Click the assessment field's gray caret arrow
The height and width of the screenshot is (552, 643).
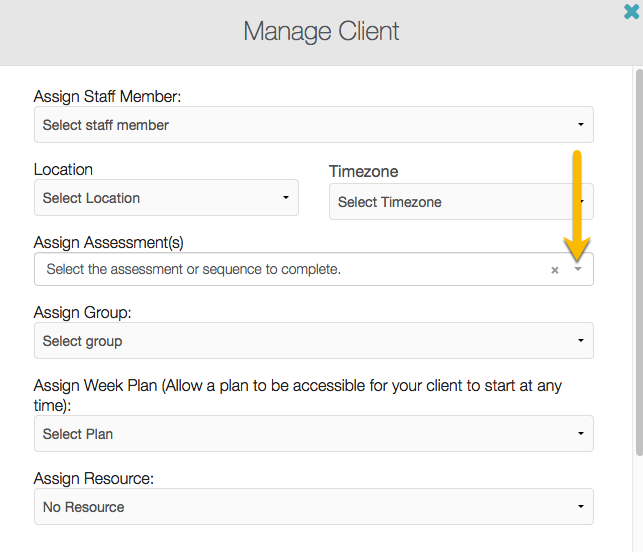click(x=578, y=269)
